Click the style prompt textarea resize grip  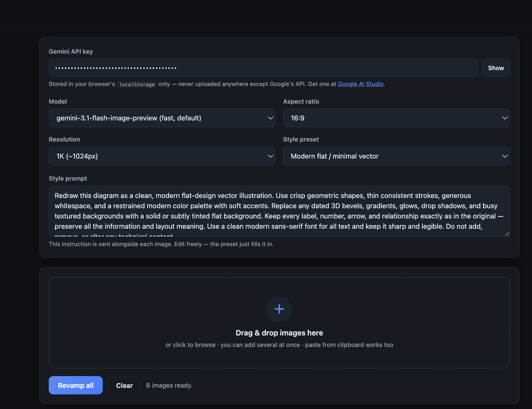click(x=507, y=234)
